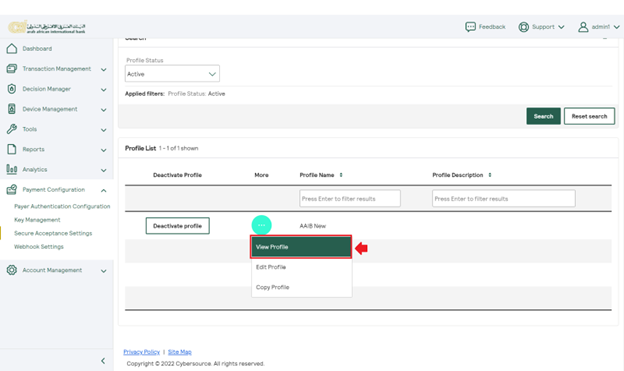Click the admin user avatar icon
Viewport: 624px width, 371px height.
pyautogui.click(x=583, y=27)
